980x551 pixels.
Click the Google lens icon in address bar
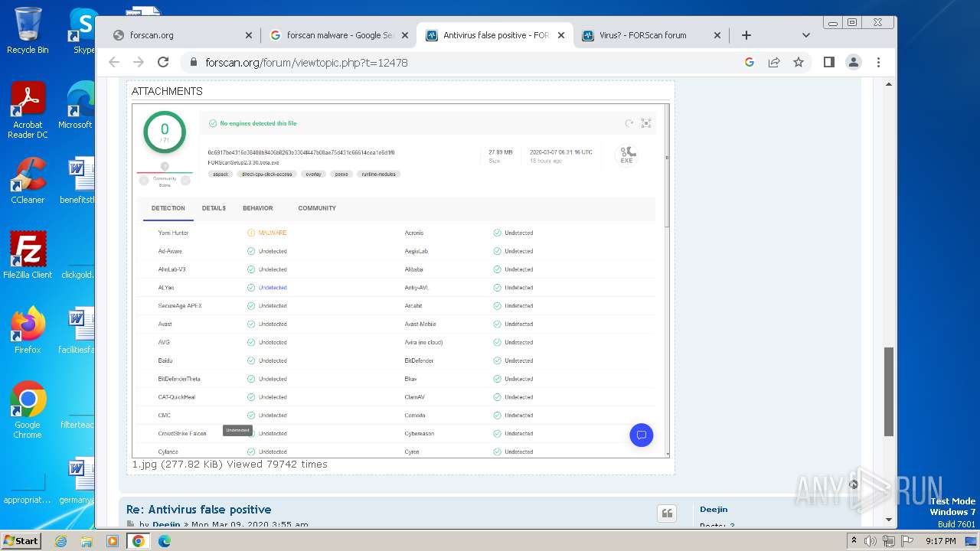click(750, 62)
